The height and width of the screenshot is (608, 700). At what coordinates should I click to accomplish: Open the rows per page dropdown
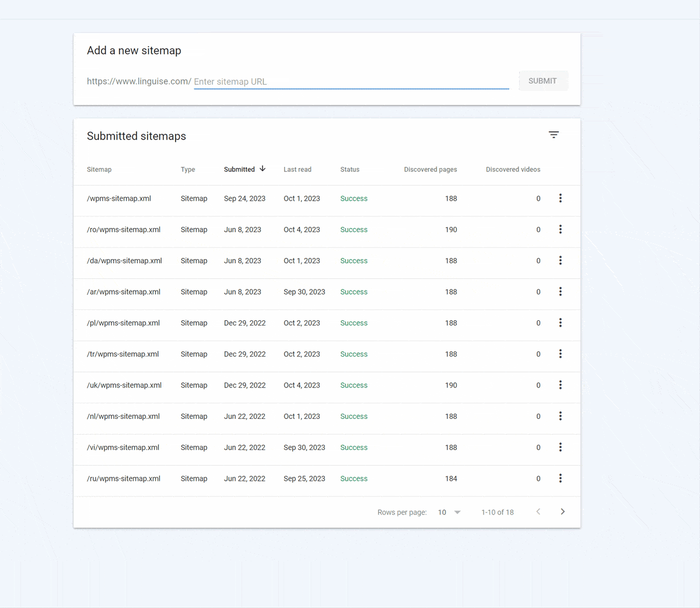[449, 512]
